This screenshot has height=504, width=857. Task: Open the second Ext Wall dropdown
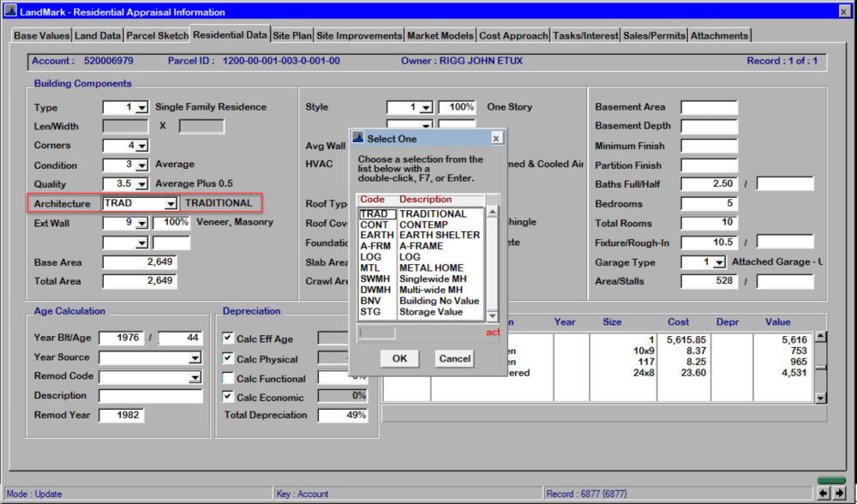pyautogui.click(x=141, y=243)
